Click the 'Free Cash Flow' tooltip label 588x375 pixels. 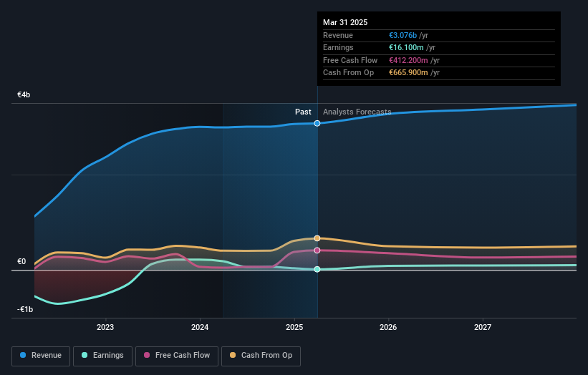pos(350,60)
